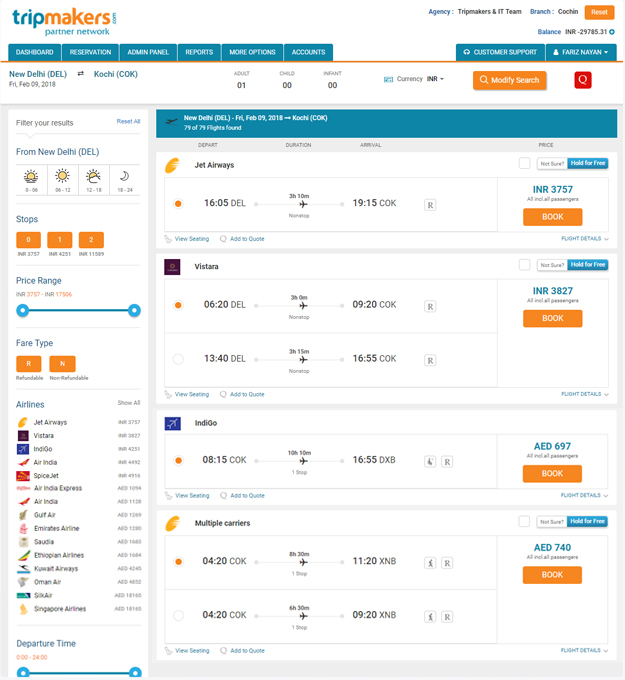Select the 06:20 DEL Vistara flight radio

pos(178,305)
